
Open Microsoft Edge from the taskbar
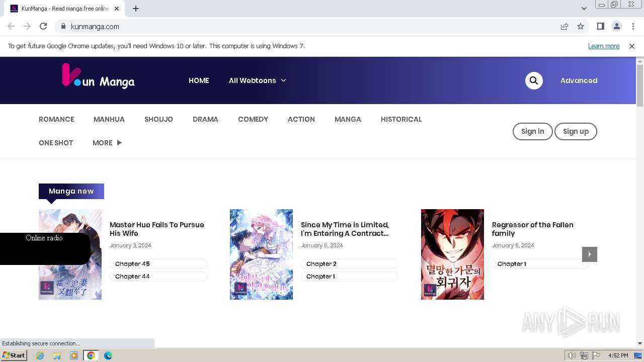(x=108, y=355)
